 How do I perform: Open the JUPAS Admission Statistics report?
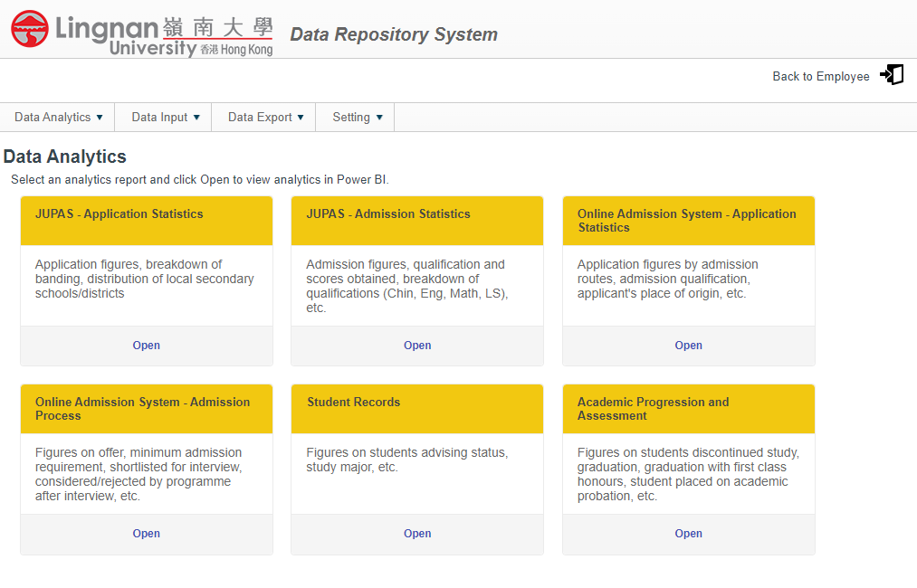[x=417, y=346]
